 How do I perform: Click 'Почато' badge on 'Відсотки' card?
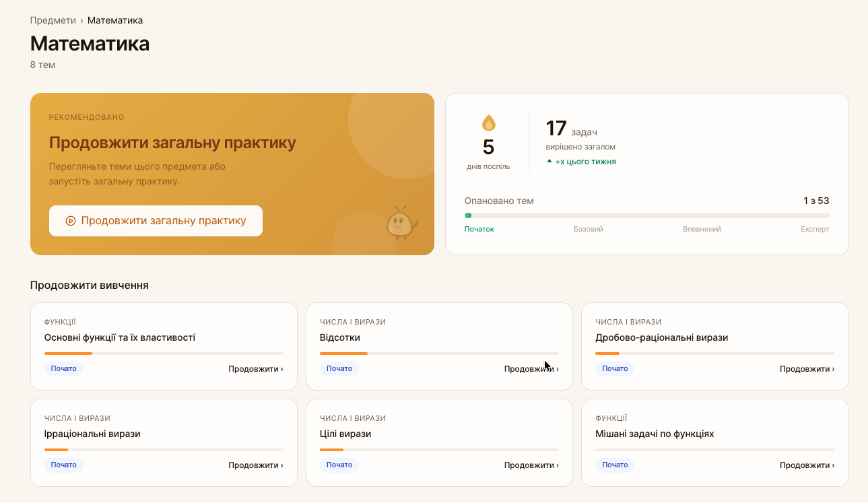click(339, 369)
